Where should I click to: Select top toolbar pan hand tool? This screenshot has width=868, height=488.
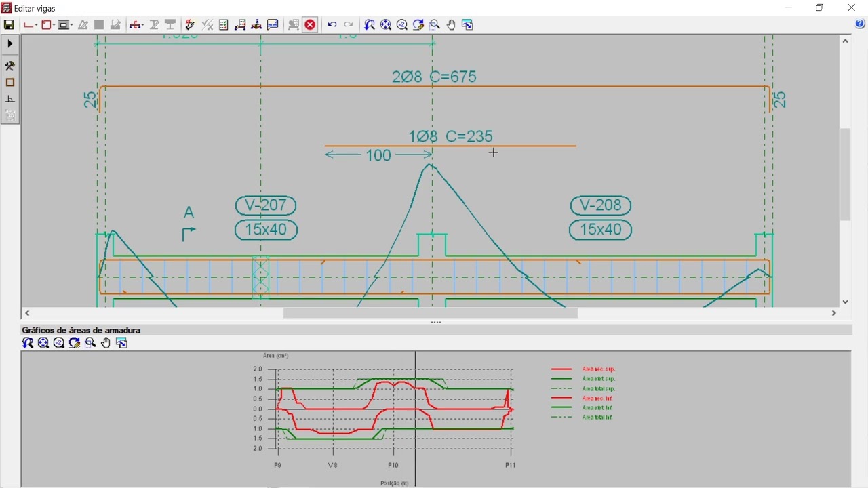pyautogui.click(x=451, y=25)
